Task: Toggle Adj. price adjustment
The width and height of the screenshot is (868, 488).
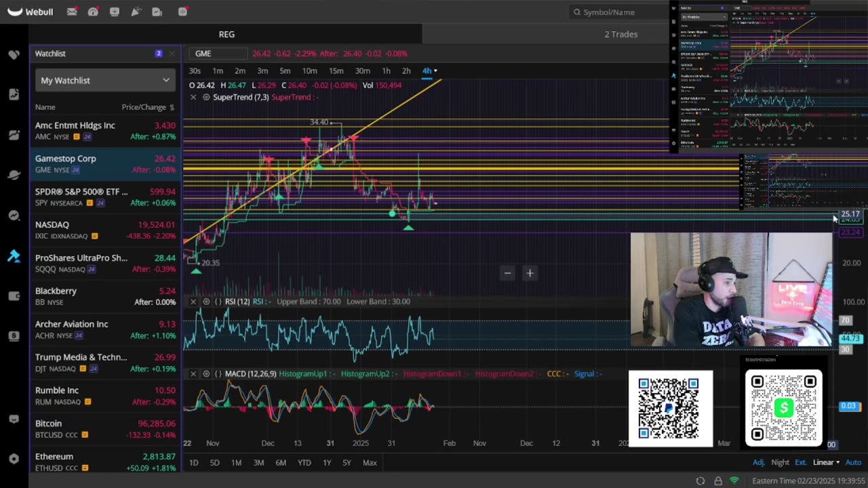Action: [759, 462]
